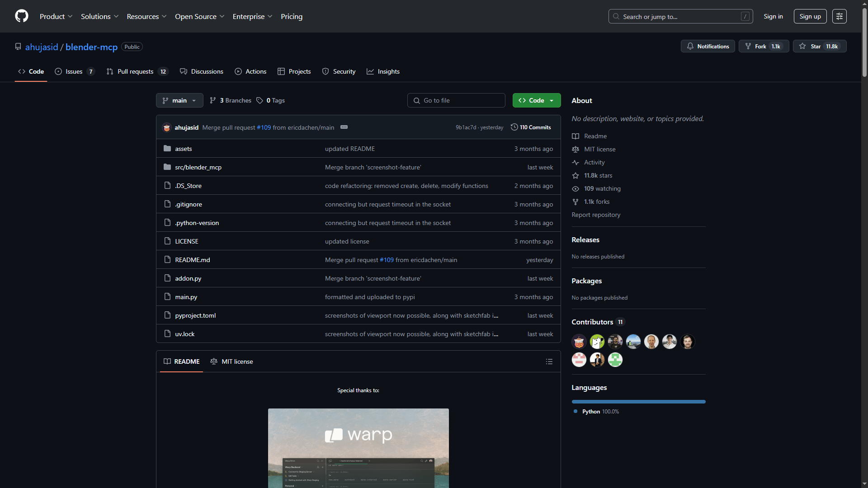Click the commit message ellipsis icon
The height and width of the screenshot is (488, 868).
344,127
